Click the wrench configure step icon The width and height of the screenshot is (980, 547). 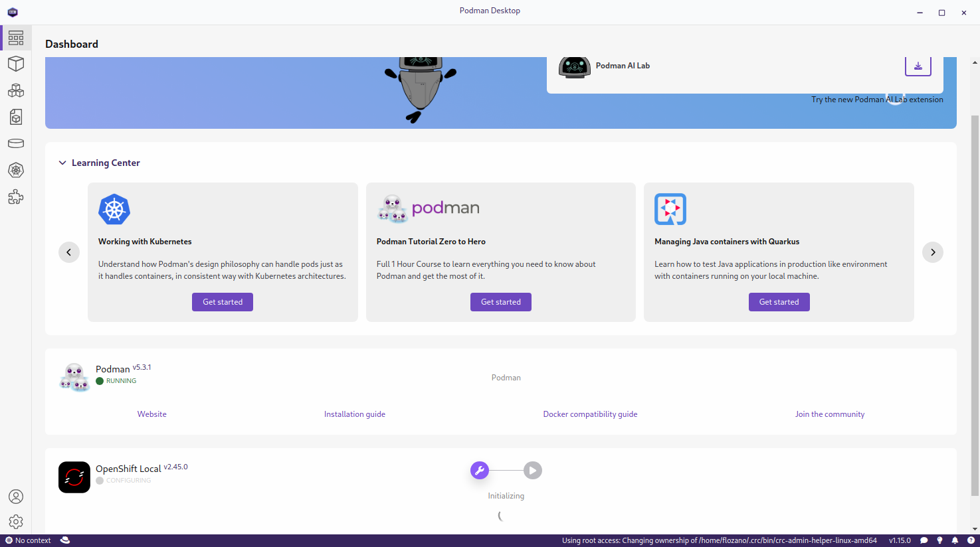point(480,471)
